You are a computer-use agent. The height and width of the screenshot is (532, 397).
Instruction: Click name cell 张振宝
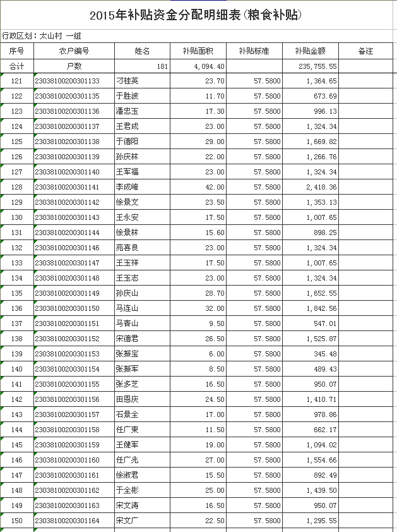coord(143,354)
